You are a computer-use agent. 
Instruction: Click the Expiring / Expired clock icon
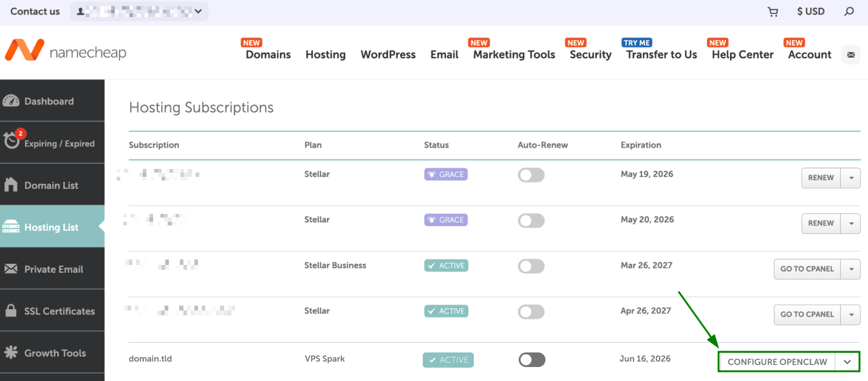pyautogui.click(x=12, y=141)
